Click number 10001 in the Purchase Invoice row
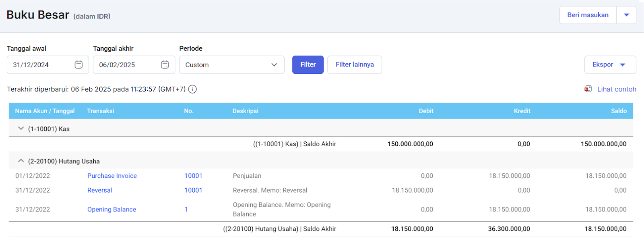Viewport: 644px width, 237px height. pyautogui.click(x=193, y=176)
